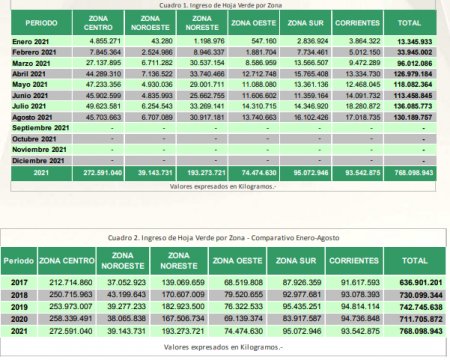450x360 pixels.
Task: Click the 2017 total 636.901.201
Action: [x=421, y=283]
